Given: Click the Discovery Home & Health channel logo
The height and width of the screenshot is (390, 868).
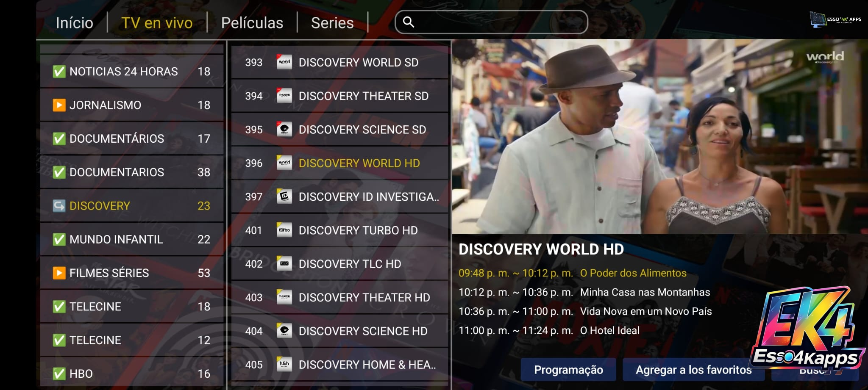Looking at the screenshot, I should pos(284,365).
